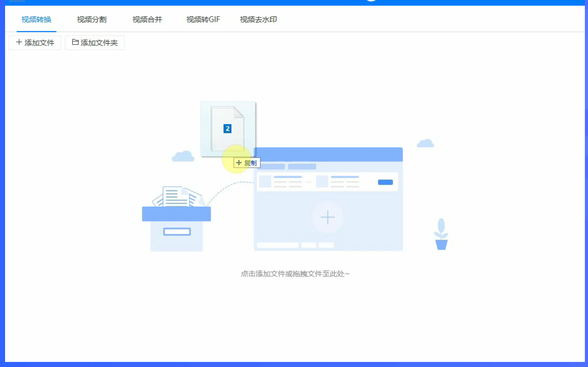588x367 pixels.
Task: Open the 视频合并 tab
Action: (147, 20)
